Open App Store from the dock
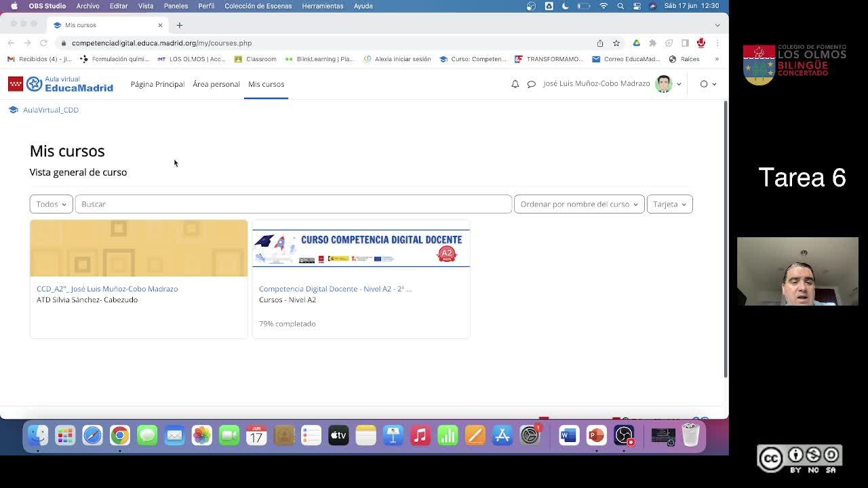The width and height of the screenshot is (868, 488). point(502,435)
